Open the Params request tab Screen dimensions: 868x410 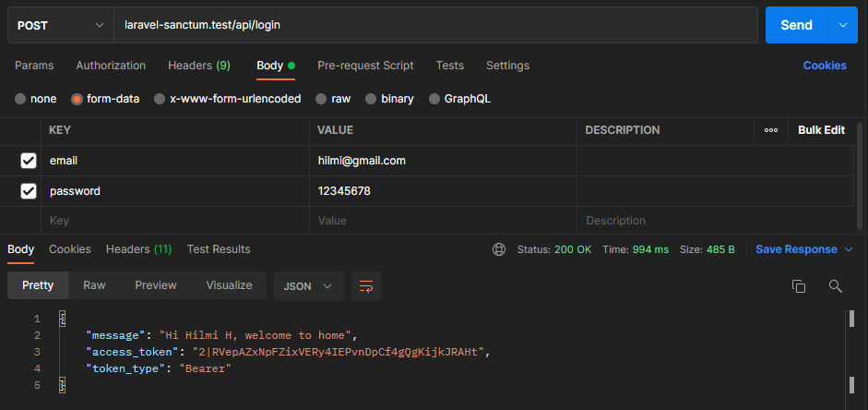[34, 66]
